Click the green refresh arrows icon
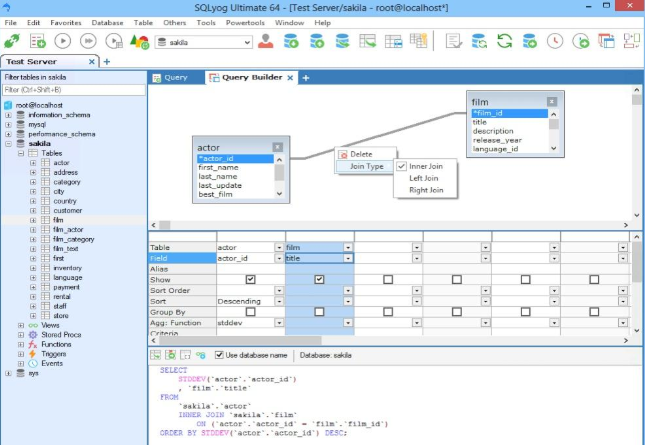Viewport: 645px width, 445px height. coord(504,41)
